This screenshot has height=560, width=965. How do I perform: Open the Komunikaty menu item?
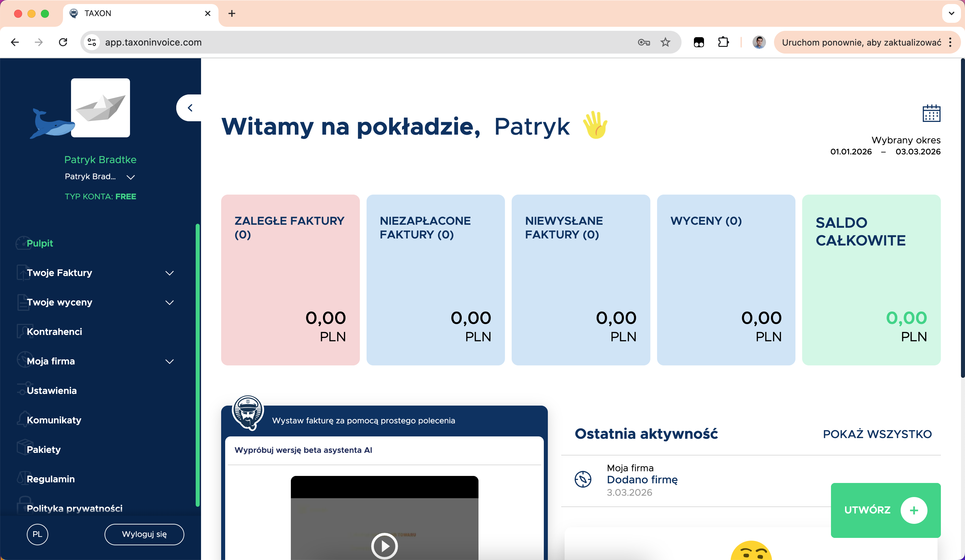[x=54, y=420]
